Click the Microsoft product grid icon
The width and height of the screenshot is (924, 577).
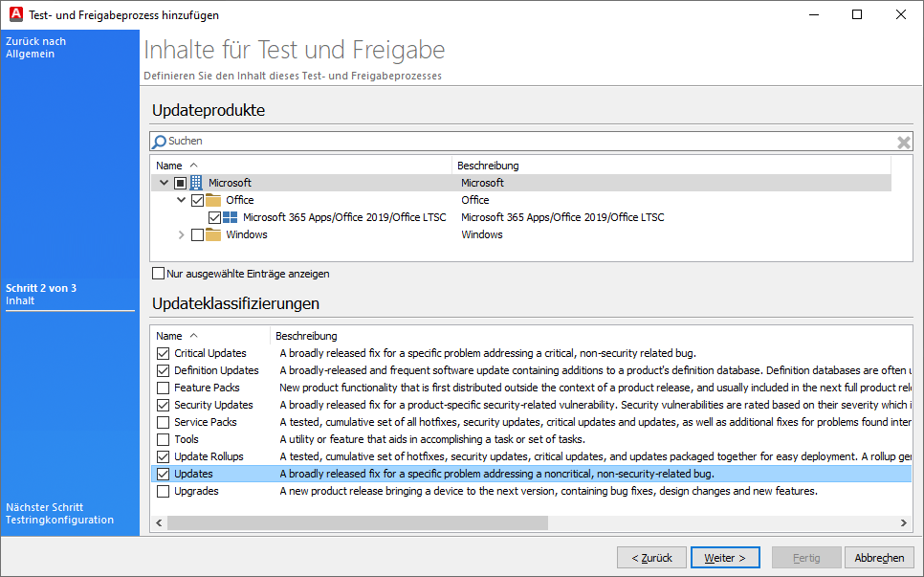[196, 182]
